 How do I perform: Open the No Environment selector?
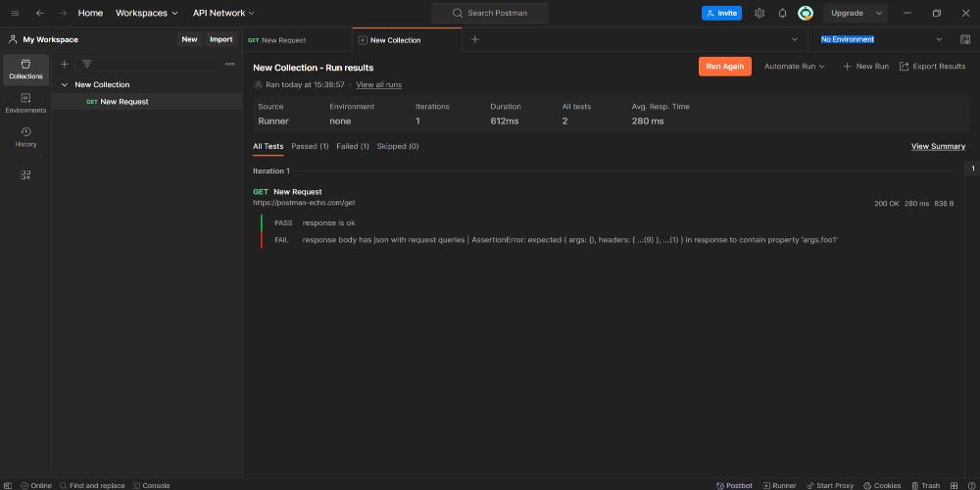881,39
